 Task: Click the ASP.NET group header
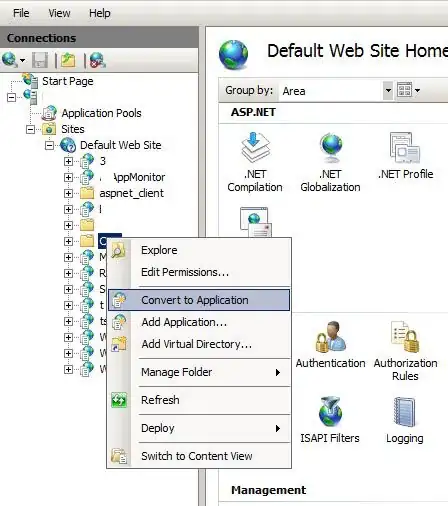pyautogui.click(x=253, y=112)
